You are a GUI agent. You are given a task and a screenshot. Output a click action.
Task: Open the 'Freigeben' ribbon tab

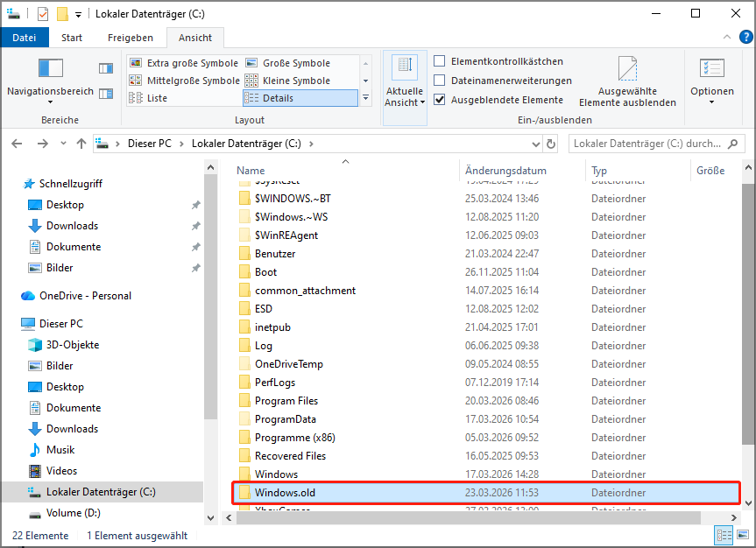point(130,37)
